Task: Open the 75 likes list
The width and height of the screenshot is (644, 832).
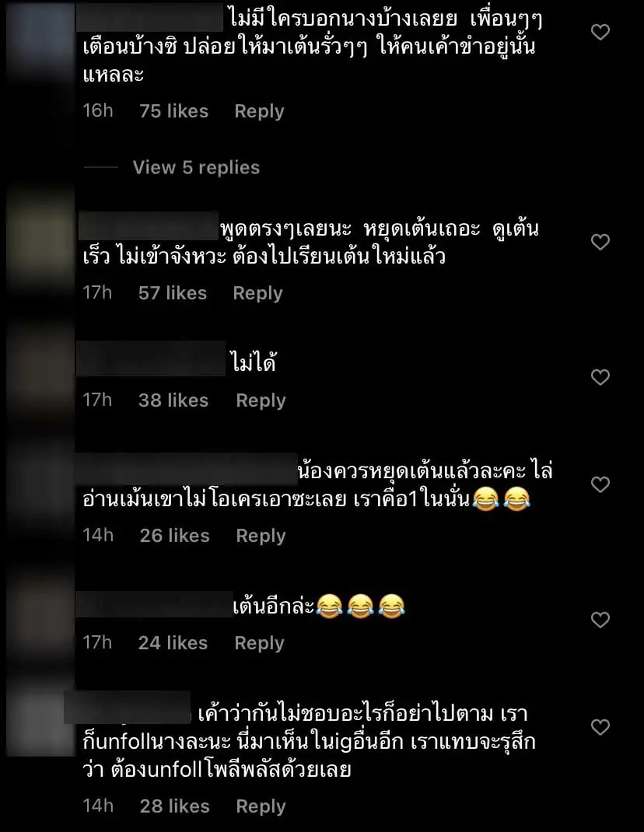Action: 173,111
